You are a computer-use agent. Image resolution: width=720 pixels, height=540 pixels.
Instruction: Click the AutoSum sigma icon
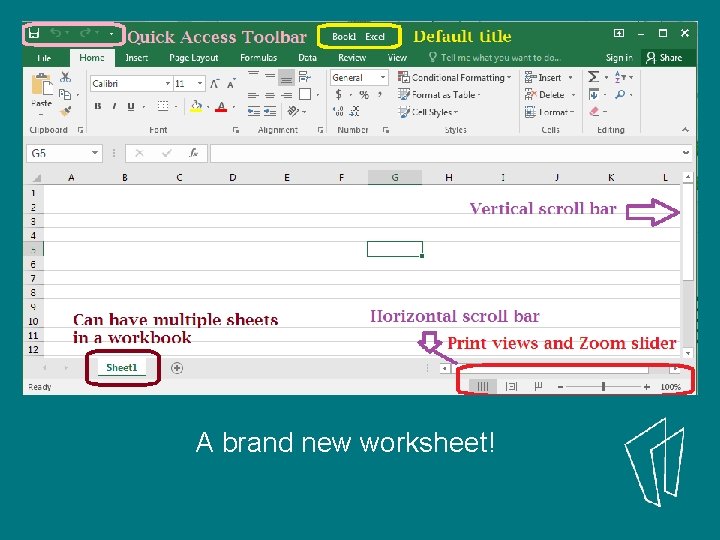click(593, 77)
